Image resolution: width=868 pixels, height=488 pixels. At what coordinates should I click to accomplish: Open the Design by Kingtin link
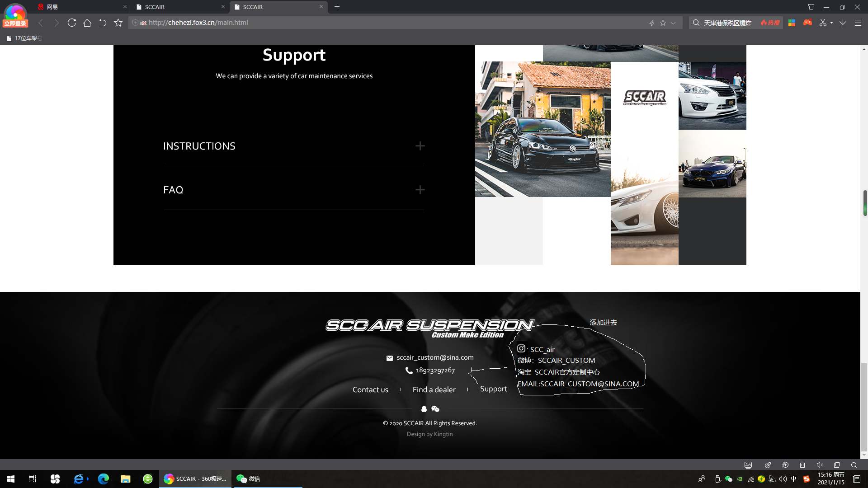(x=429, y=434)
